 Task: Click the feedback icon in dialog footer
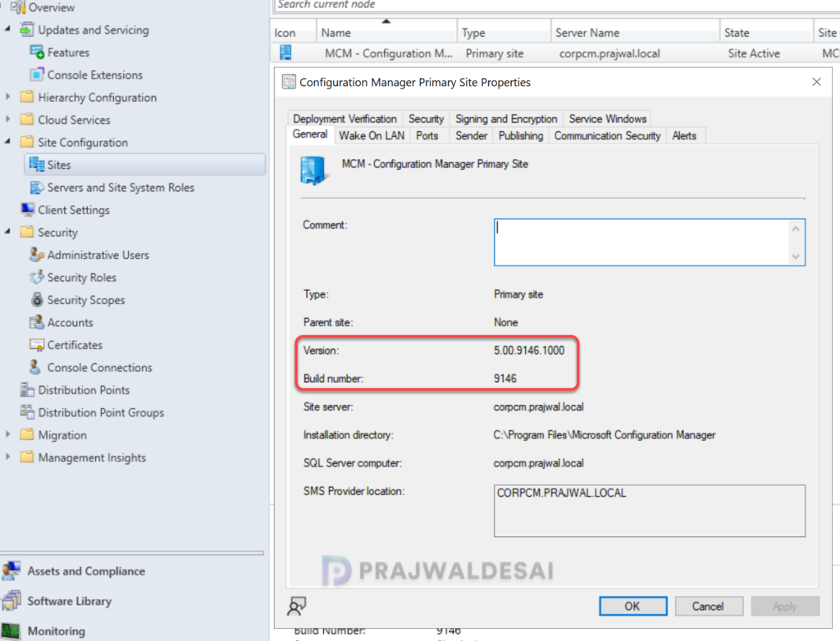click(296, 607)
